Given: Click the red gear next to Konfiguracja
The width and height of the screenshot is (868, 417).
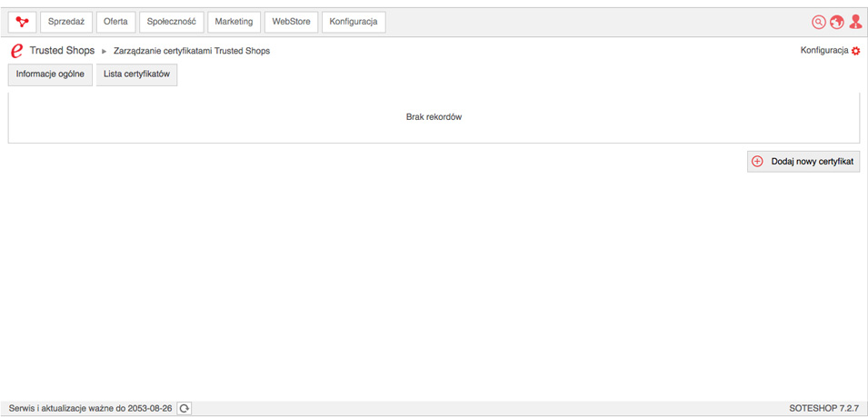Looking at the screenshot, I should coord(856,51).
